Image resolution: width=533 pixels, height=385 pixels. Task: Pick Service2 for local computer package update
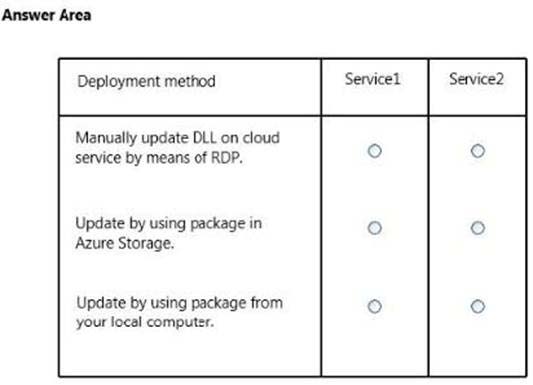pyautogui.click(x=478, y=306)
